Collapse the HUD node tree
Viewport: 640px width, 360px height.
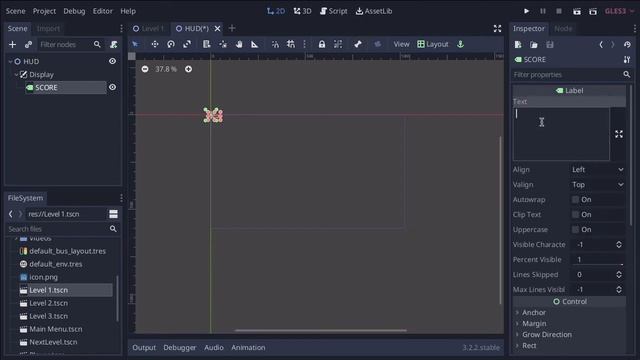point(10,61)
